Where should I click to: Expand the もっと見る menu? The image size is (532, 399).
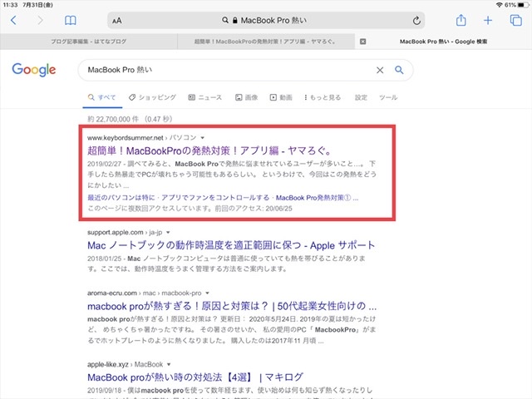pyautogui.click(x=323, y=98)
